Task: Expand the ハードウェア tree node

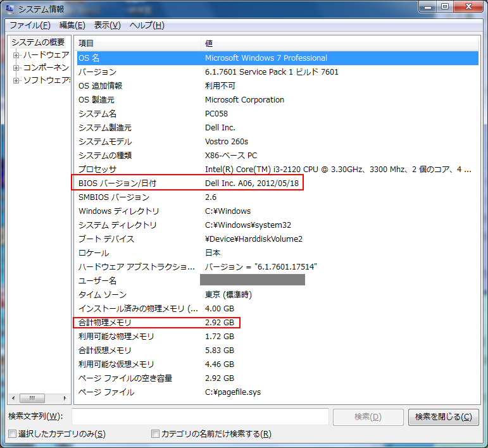Action: click(x=16, y=56)
